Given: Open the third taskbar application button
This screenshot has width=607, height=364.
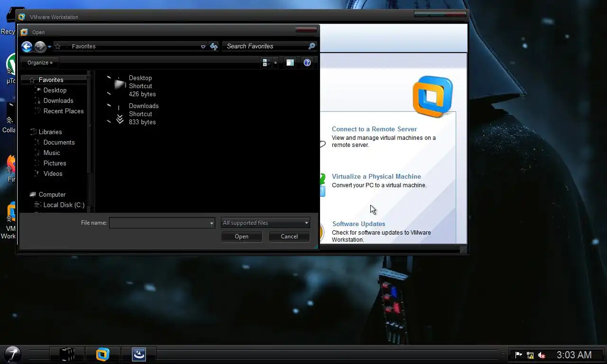Looking at the screenshot, I should pos(138,354).
